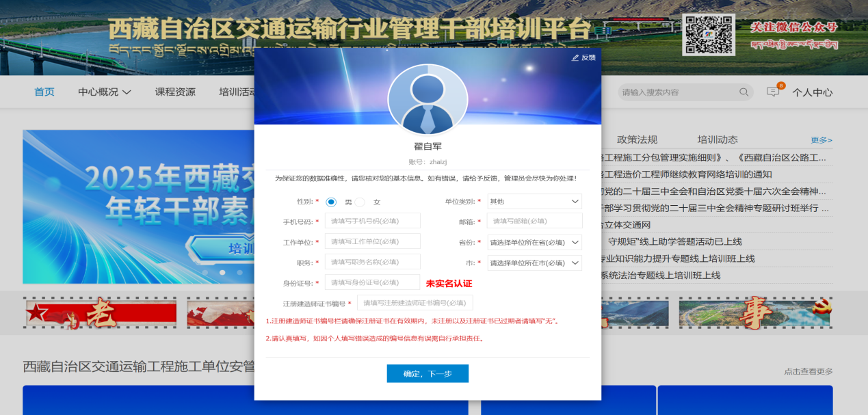The image size is (868, 415).
Task: Open the message notification icon
Action: pyautogui.click(x=773, y=92)
